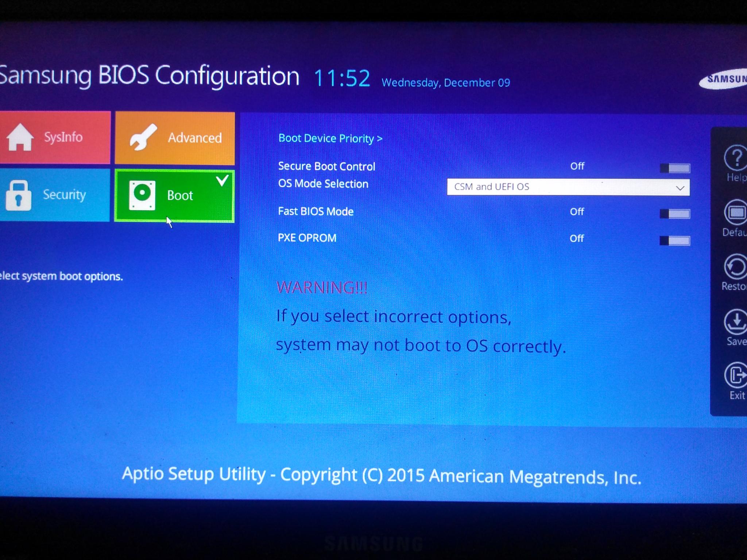Click the OS Mode Selection dropdown arrow
Viewport: 747px width, 560px height.
(680, 188)
